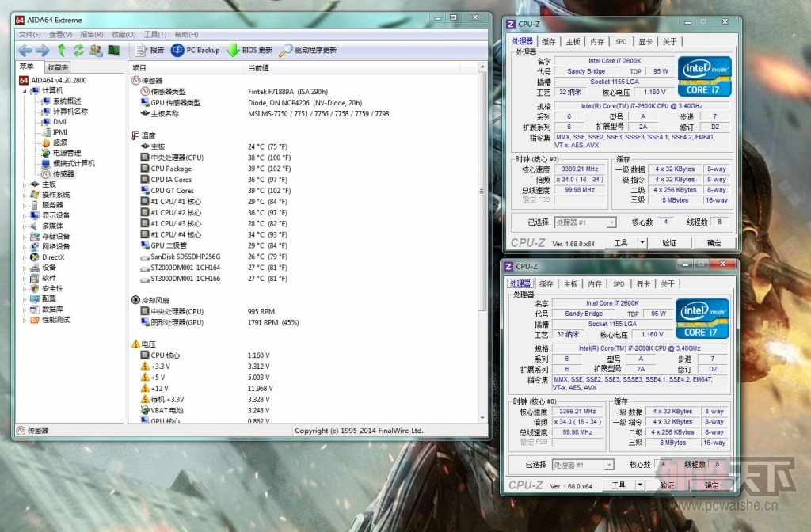Select DMI tree item
The image size is (811, 532).
tap(59, 121)
